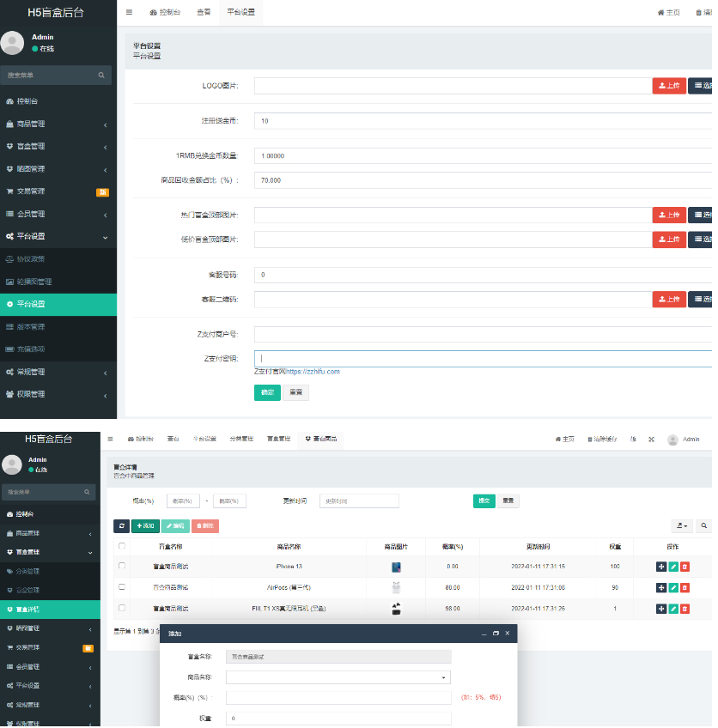718x728 pixels.
Task: Click refresh icon button beside 添加
Action: tap(122, 526)
